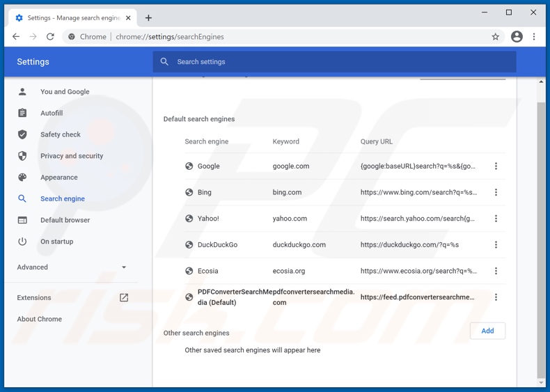Open the Chrome three-dot main menu

point(534,37)
